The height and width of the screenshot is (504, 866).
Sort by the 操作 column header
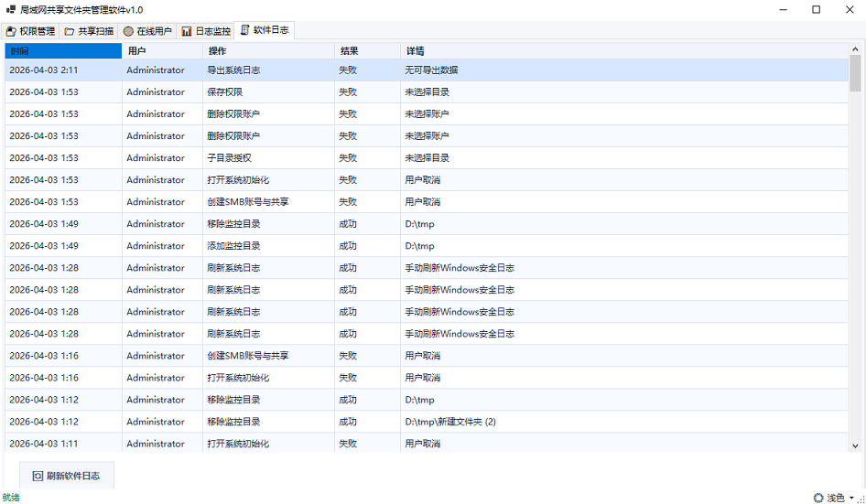(x=267, y=51)
